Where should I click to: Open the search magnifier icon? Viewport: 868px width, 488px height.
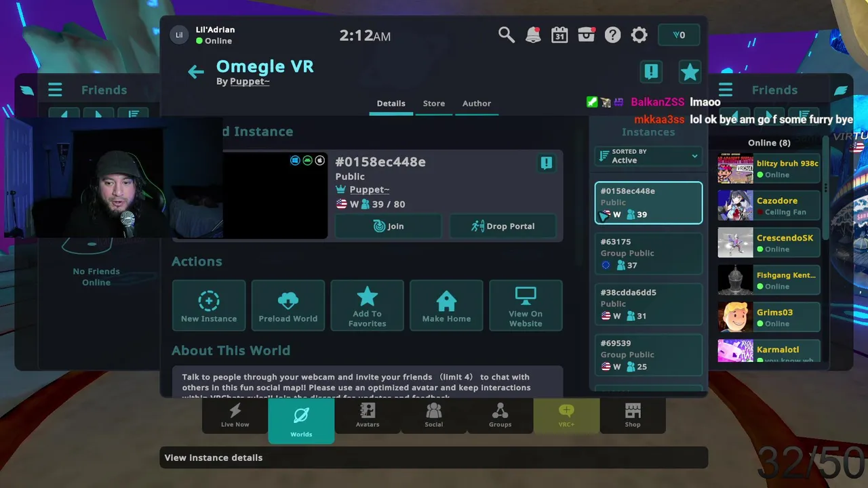click(x=507, y=35)
